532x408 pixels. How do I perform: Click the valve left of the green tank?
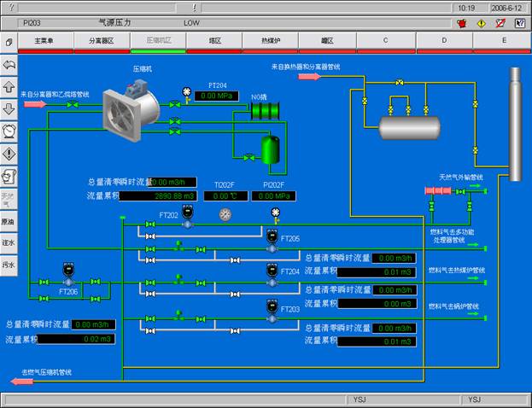pyautogui.click(x=249, y=158)
